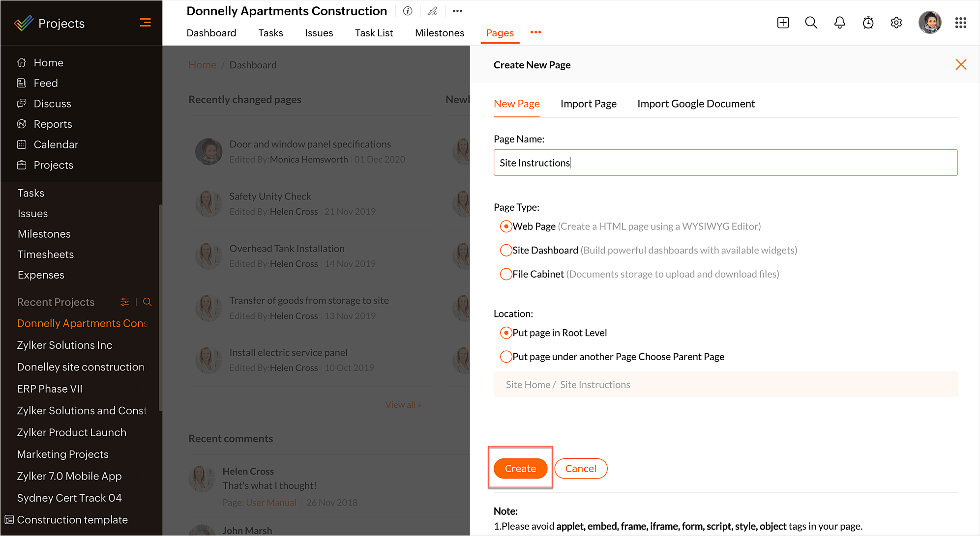Click the Cancel button
Screen dimensions: 980x536
tap(580, 468)
